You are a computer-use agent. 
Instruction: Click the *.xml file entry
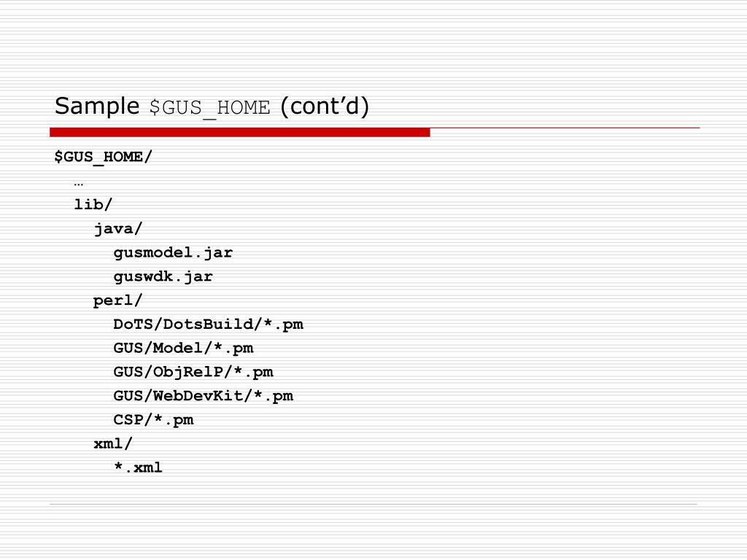pos(138,467)
